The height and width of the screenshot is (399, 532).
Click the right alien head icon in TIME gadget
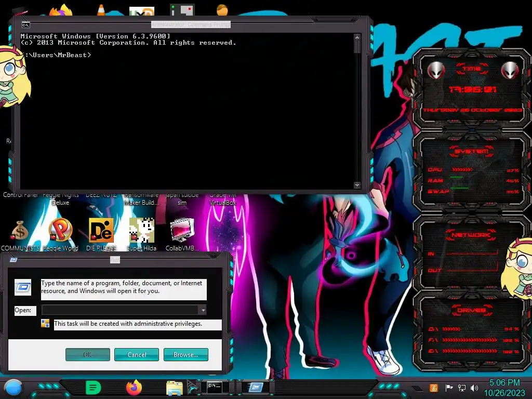tap(510, 71)
